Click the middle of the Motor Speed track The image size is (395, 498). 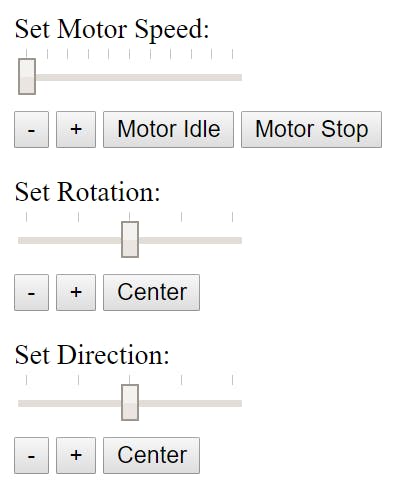(x=130, y=77)
